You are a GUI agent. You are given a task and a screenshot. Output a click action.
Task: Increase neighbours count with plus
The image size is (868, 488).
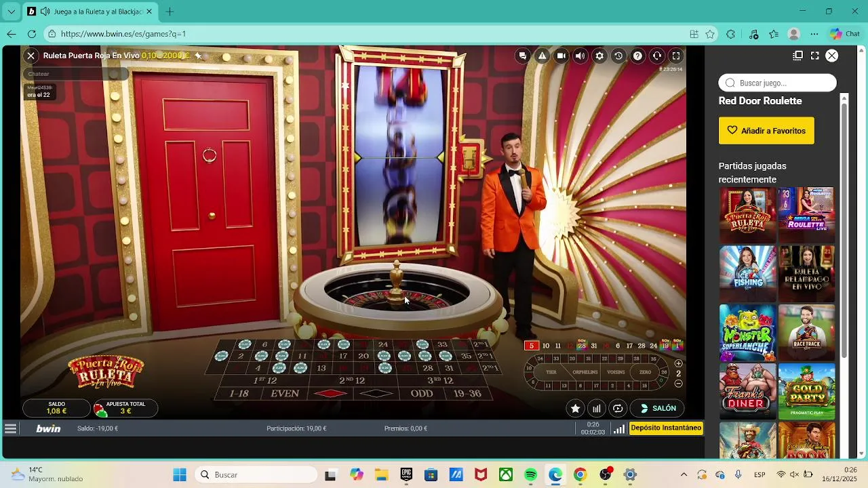(x=678, y=363)
